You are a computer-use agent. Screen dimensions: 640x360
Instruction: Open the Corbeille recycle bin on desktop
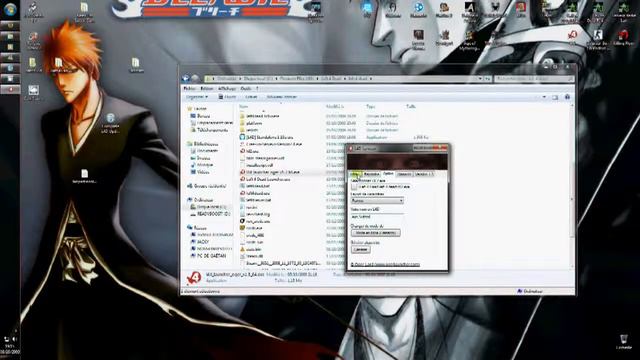pos(623,341)
